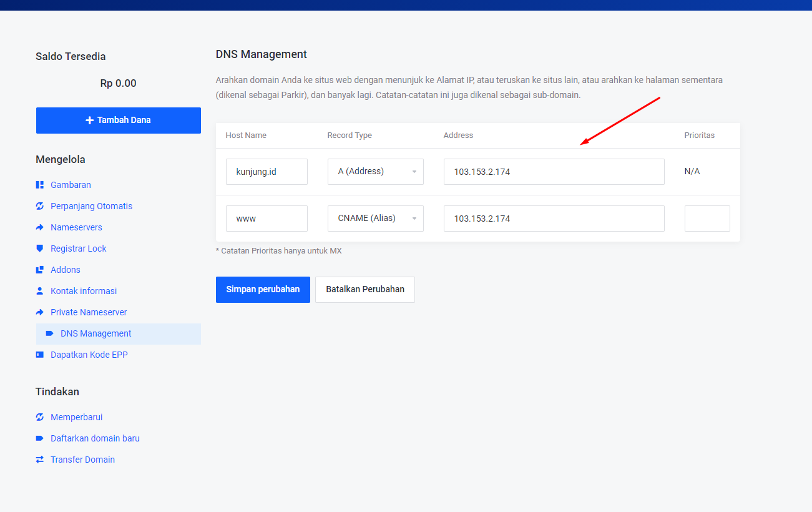The image size is (812, 512).
Task: Click the Addons icon in sidebar
Action: [40, 270]
